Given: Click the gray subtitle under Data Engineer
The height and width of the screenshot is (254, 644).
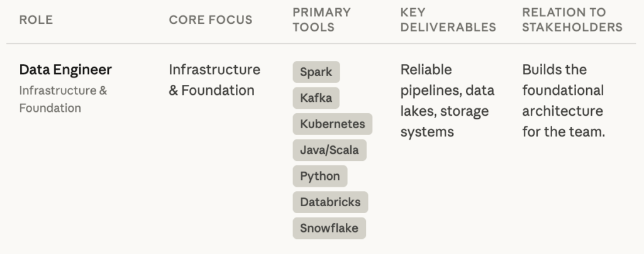Looking at the screenshot, I should click(63, 99).
